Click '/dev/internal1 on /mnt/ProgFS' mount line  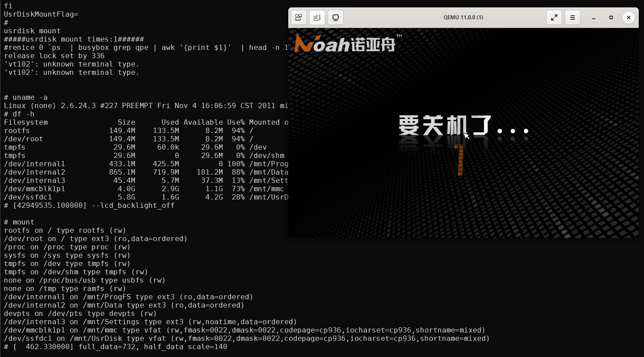coord(128,297)
